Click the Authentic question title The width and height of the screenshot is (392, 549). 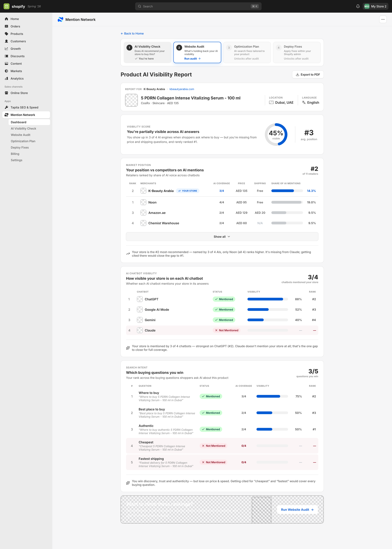point(146,426)
